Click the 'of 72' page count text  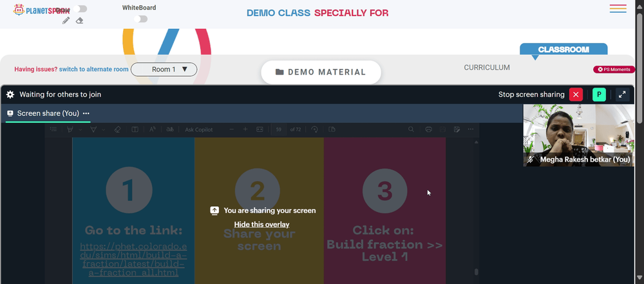coord(296,129)
